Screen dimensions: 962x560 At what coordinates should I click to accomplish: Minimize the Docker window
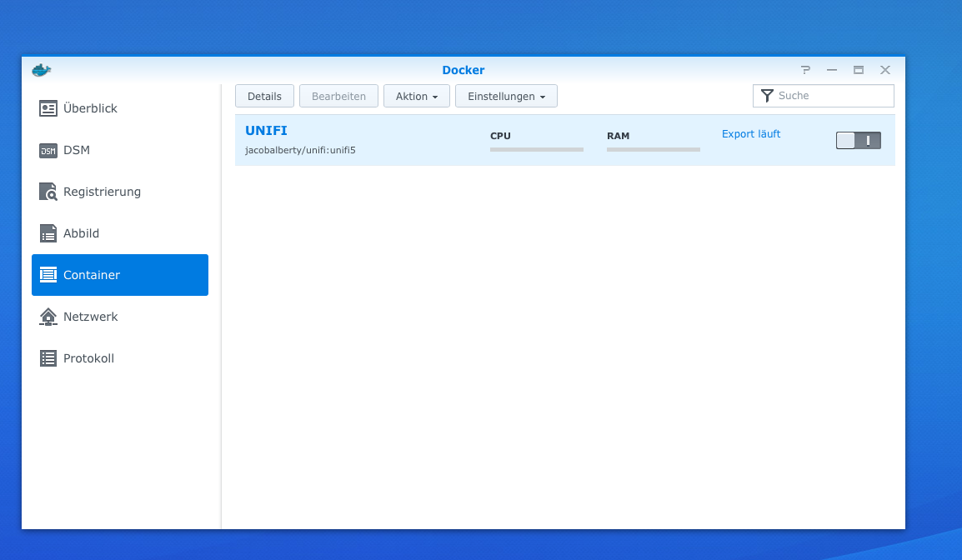click(x=832, y=70)
